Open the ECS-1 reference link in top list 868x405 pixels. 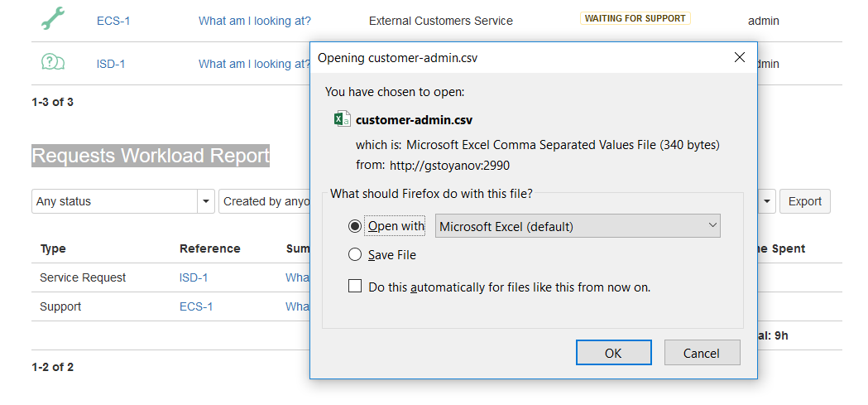113,21
